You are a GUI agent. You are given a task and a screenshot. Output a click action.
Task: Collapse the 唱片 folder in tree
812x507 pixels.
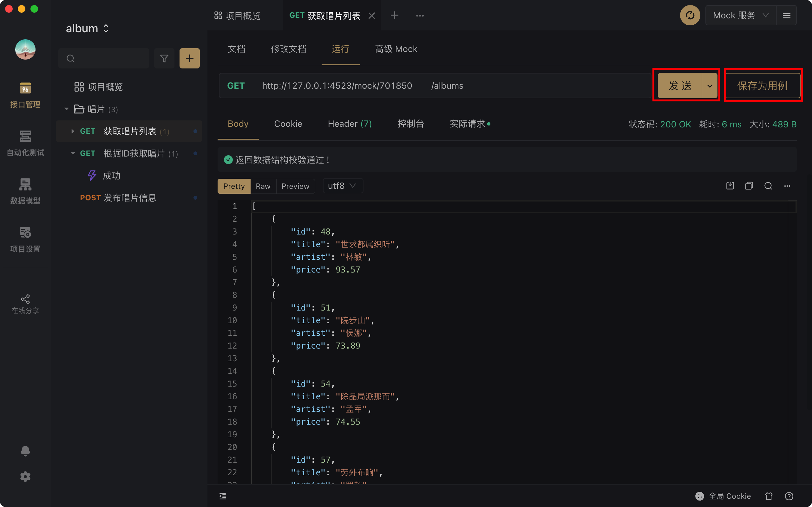[x=66, y=109]
